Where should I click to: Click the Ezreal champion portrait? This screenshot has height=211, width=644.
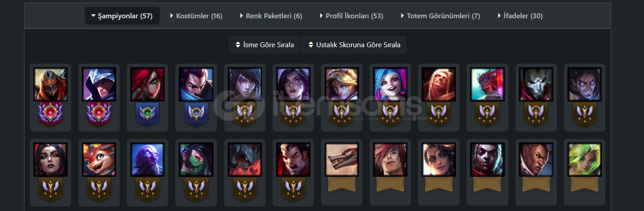click(342, 84)
